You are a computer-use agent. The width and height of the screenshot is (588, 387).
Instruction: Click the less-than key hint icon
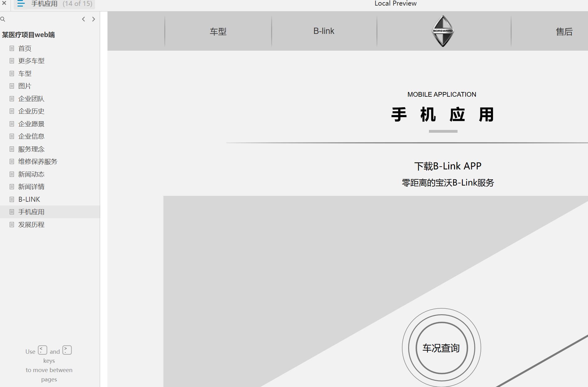pyautogui.click(x=43, y=350)
